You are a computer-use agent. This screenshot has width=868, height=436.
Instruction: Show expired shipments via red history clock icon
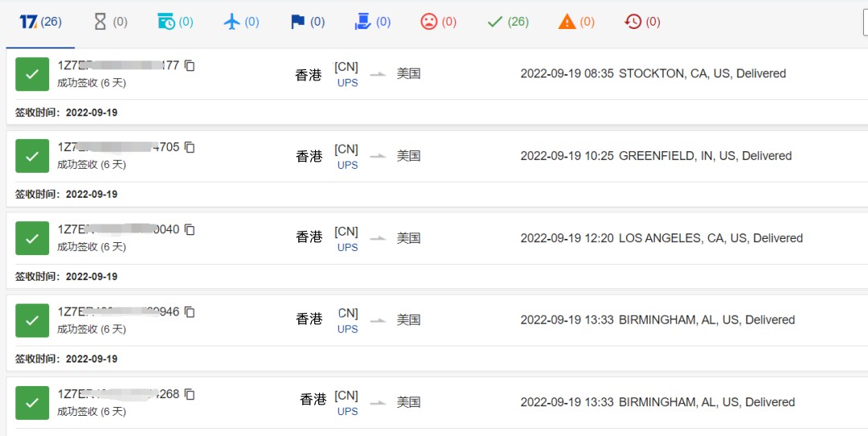[642, 22]
